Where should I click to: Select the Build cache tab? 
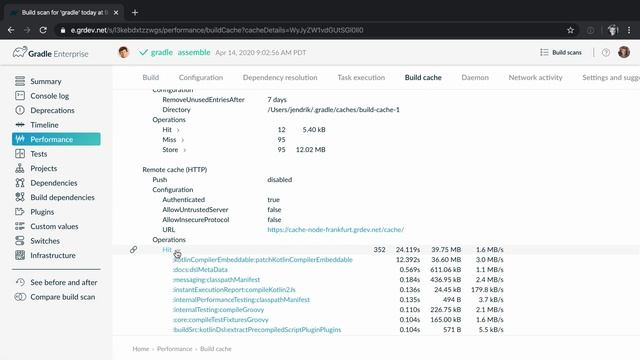(423, 77)
